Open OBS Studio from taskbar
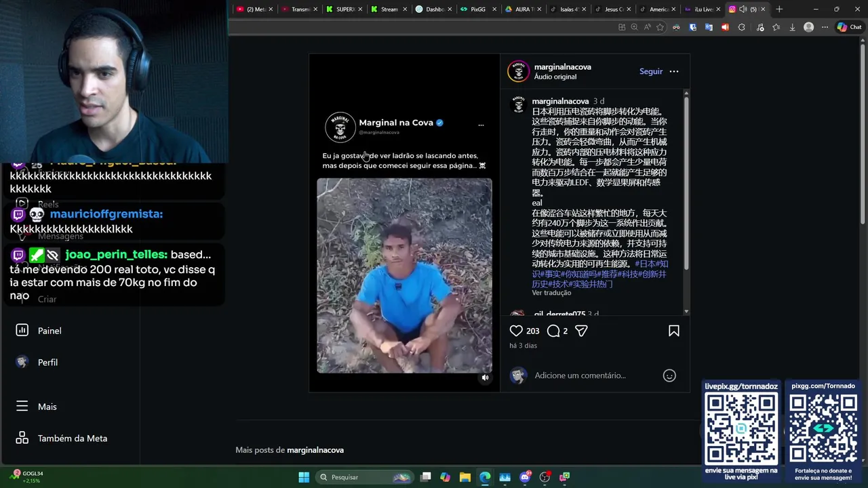Screen dimensions: 868x488 point(545,477)
